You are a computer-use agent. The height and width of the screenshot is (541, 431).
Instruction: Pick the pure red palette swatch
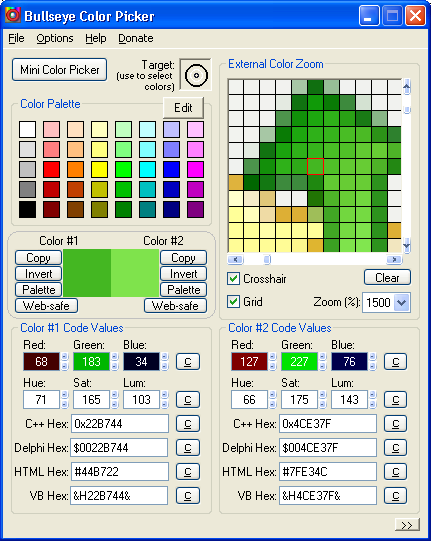51,169
